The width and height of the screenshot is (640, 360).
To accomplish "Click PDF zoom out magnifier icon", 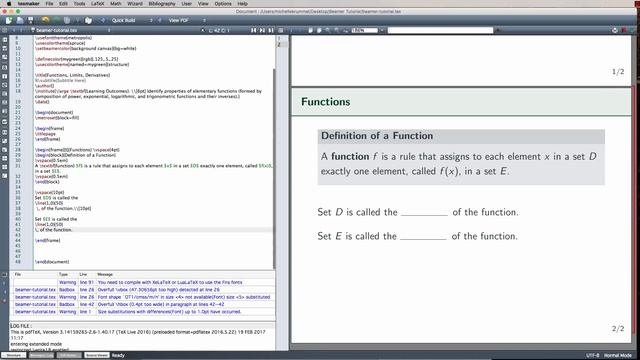I will (336, 30).
